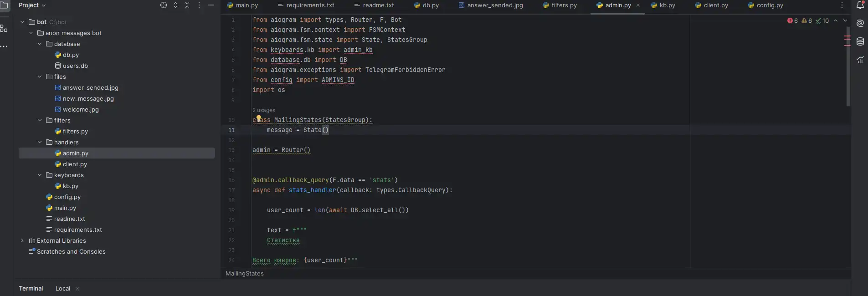Switch to the answer_sended.jpg editor tab
868x296 pixels.
pos(491,5)
